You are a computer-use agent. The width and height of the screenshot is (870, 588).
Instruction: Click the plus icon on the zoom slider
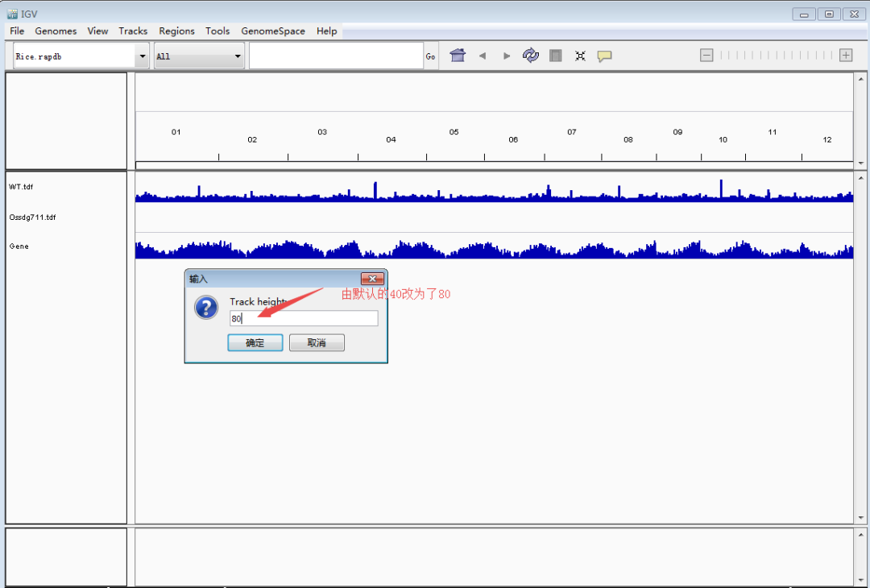point(843,55)
